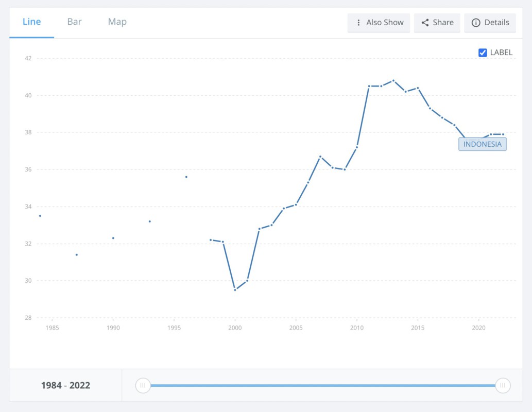Click the right handle of year slider
The width and height of the screenshot is (532, 412).
tap(503, 385)
